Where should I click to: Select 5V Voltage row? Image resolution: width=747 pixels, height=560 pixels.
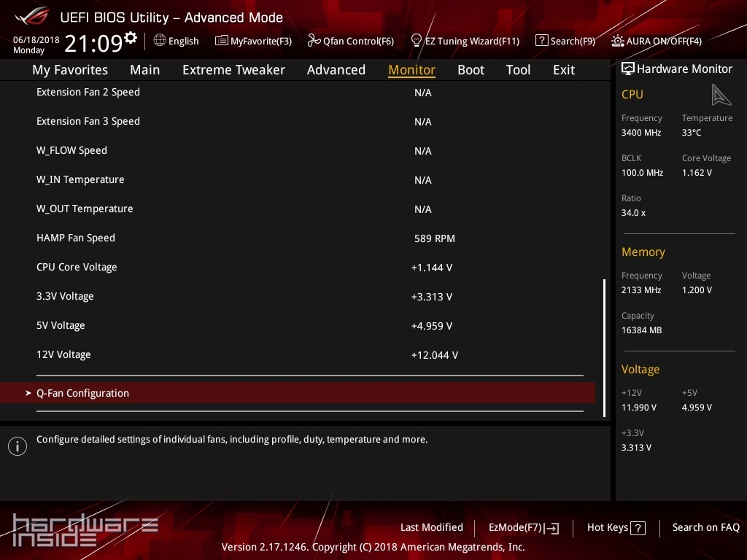(x=298, y=326)
